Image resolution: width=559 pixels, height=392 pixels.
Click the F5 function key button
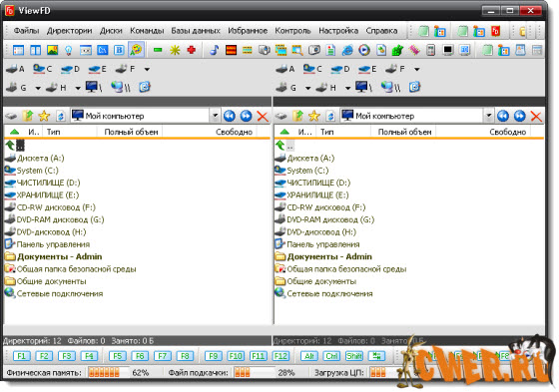click(118, 356)
